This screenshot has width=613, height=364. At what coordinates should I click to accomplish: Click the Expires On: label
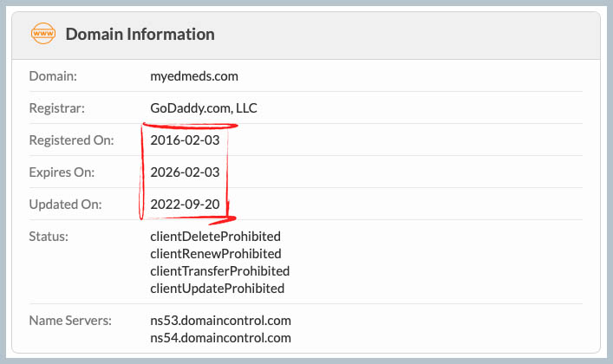[62, 172]
